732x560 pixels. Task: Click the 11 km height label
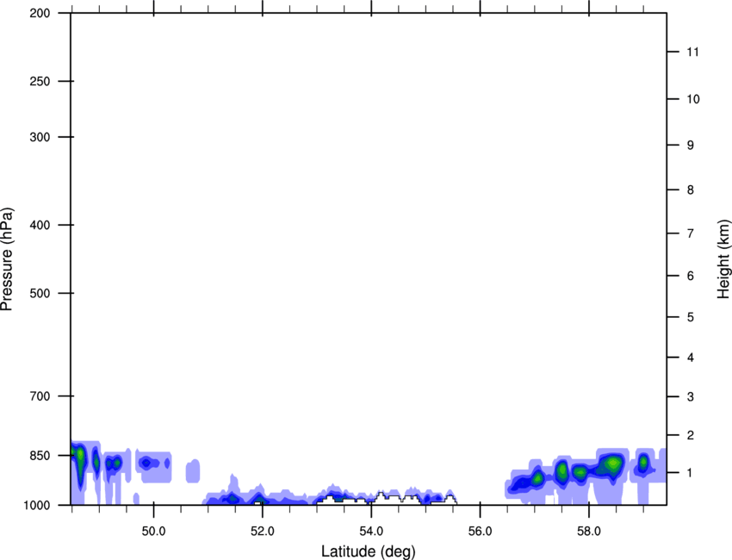pyautogui.click(x=692, y=52)
